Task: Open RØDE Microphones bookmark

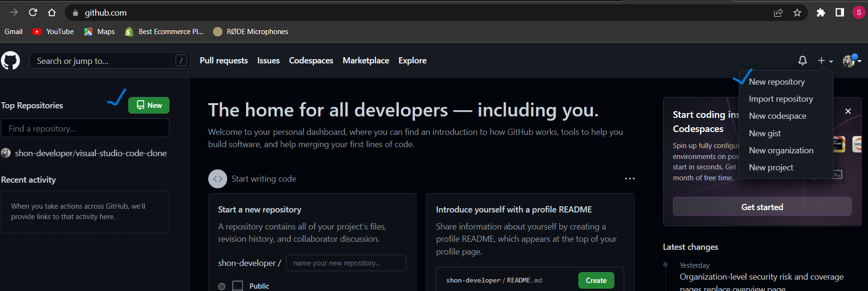Action: pos(250,32)
